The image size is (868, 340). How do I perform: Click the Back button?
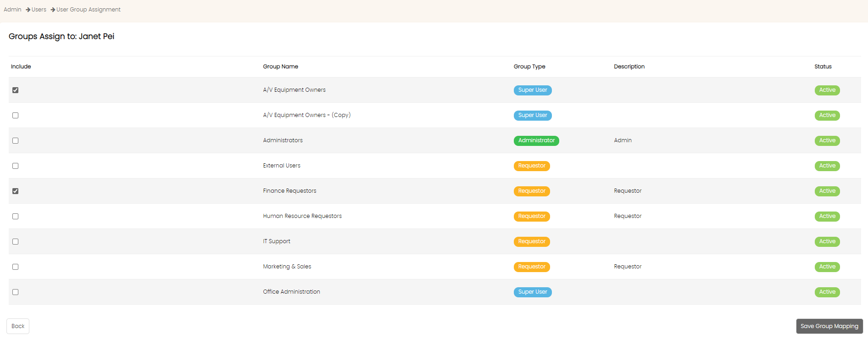[18, 326]
